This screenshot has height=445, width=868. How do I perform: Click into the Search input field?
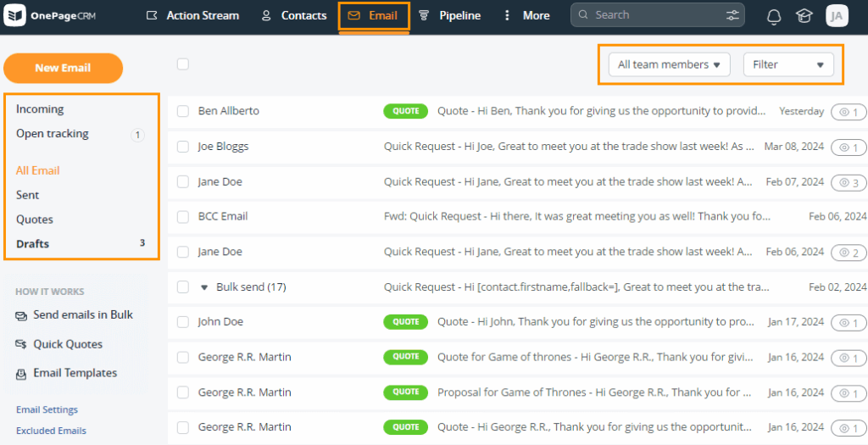coord(653,15)
